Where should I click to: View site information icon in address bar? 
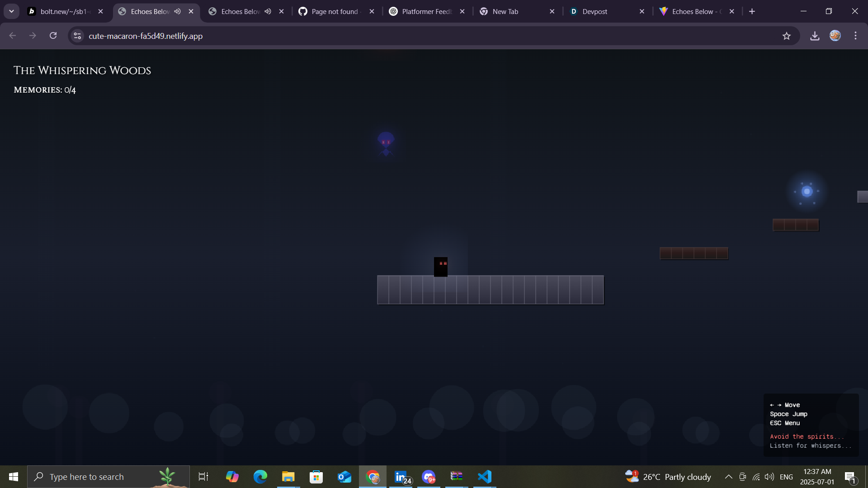(77, 36)
